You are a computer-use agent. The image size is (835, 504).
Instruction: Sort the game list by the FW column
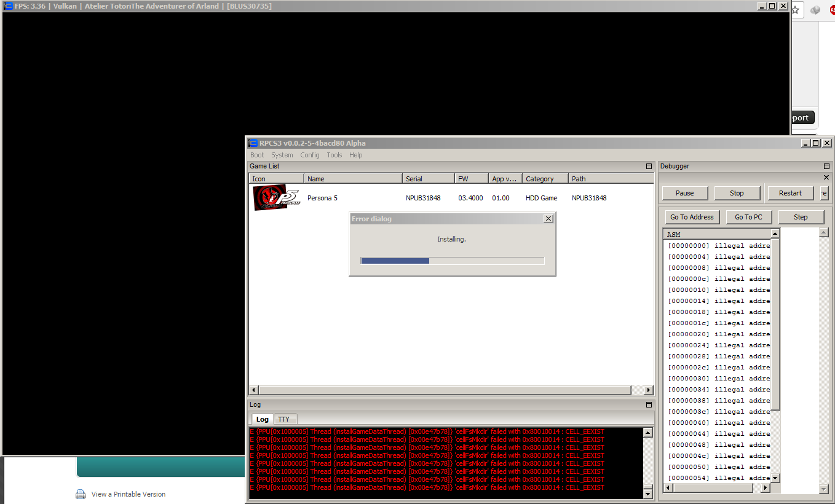tap(472, 179)
